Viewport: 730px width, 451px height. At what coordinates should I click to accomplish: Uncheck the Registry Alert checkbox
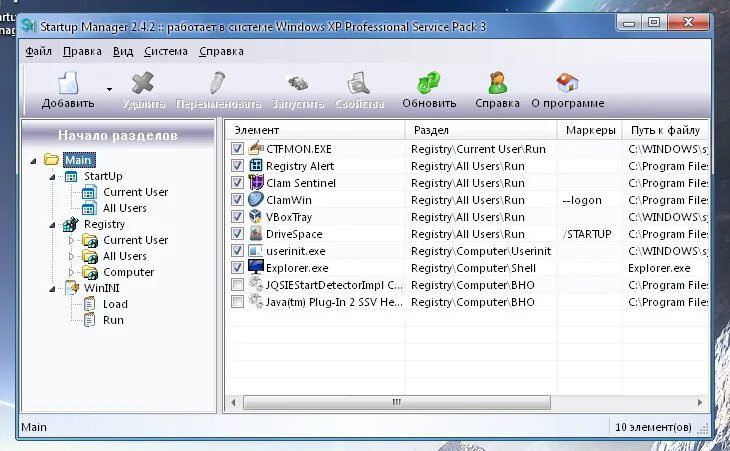(x=237, y=166)
